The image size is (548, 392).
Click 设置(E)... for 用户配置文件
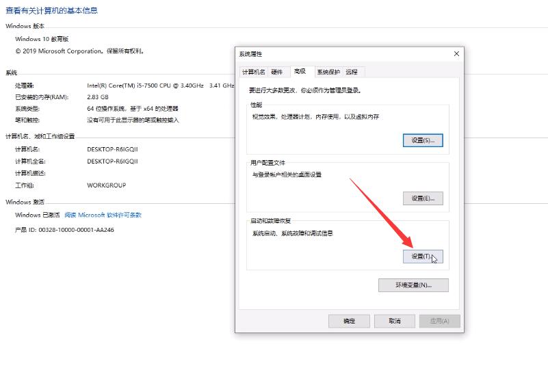[x=423, y=198]
